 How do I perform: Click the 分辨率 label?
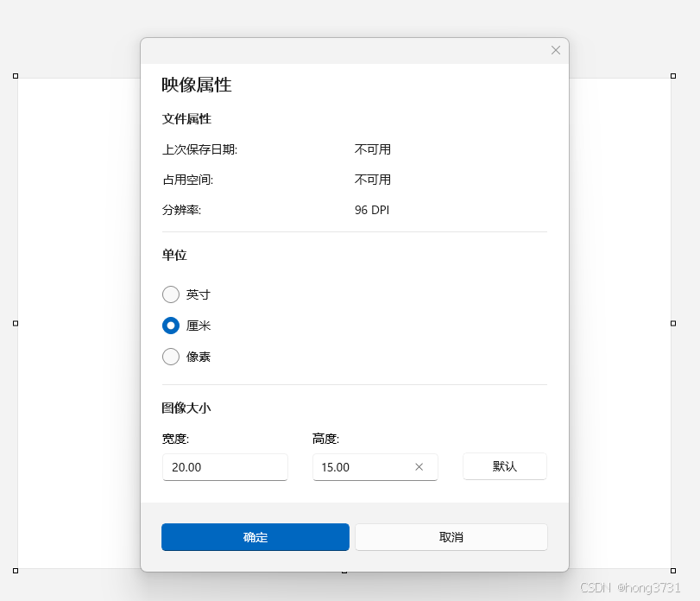[181, 210]
